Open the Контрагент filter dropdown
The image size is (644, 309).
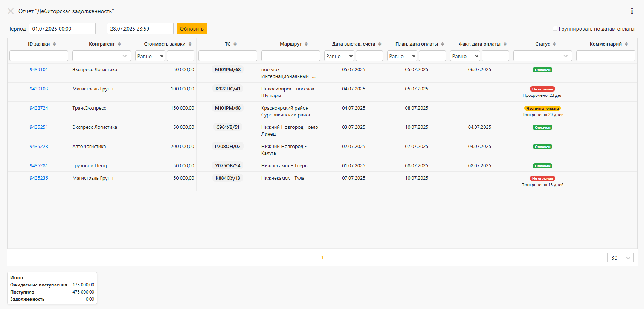(x=101, y=56)
